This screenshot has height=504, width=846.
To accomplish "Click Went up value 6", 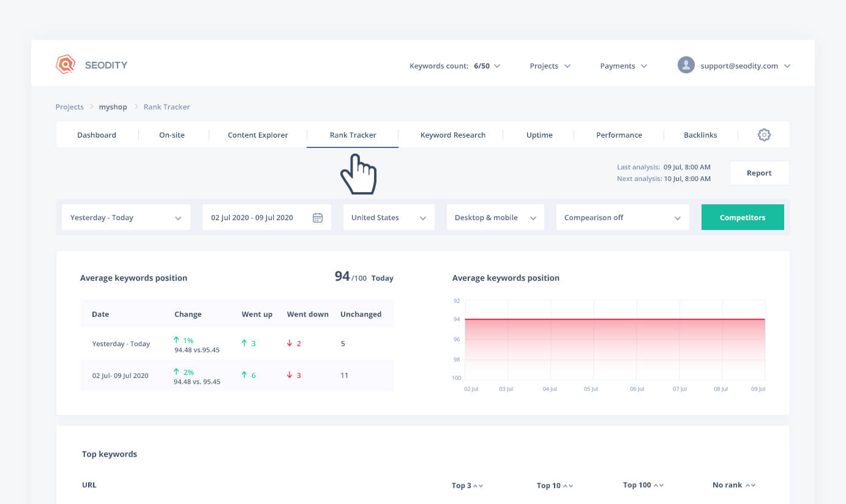I will point(253,376).
